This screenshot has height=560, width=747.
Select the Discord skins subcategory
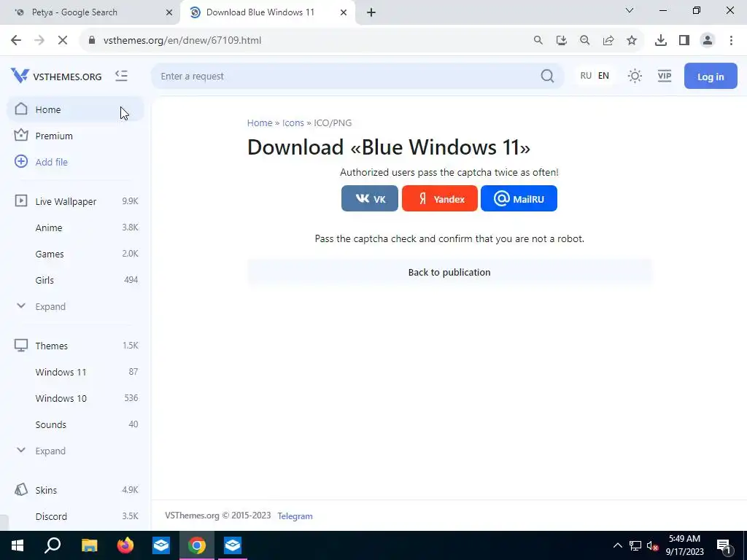coord(75,516)
